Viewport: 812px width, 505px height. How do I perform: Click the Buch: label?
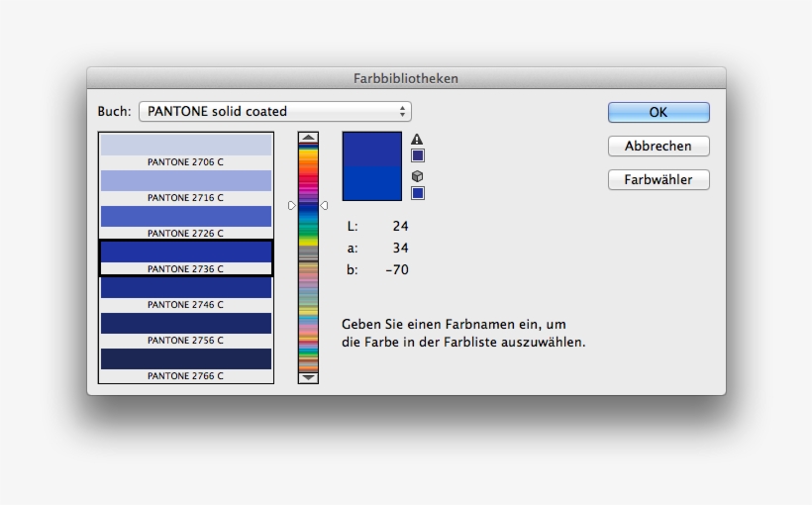click(x=115, y=111)
